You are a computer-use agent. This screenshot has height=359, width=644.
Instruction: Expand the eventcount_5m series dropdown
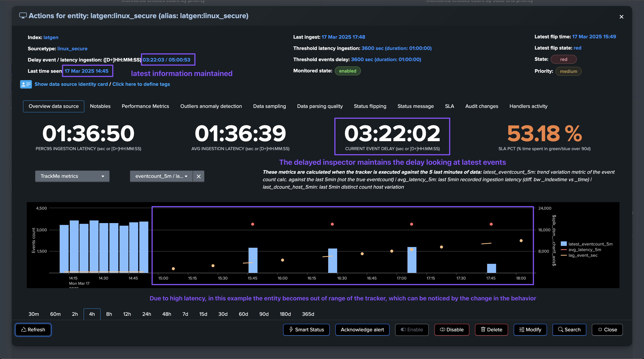point(161,176)
